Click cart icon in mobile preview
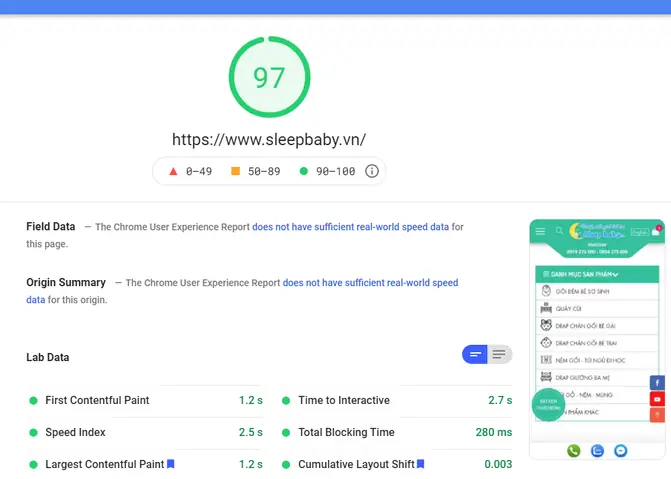 tap(656, 231)
